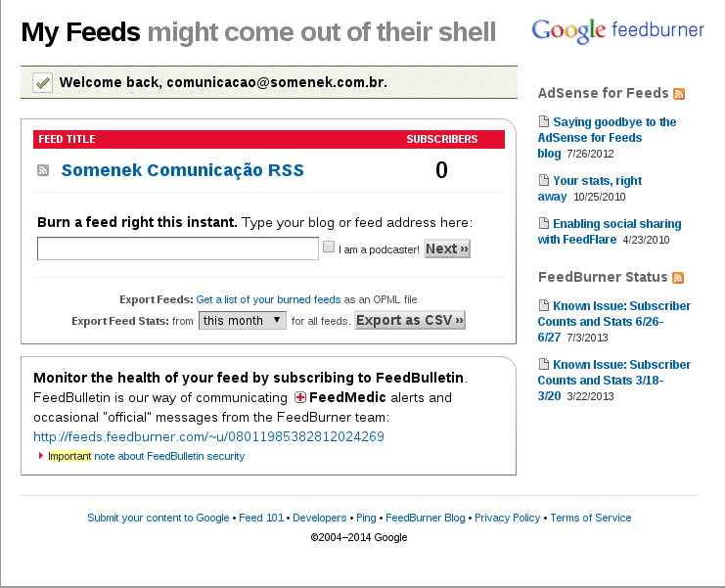This screenshot has height=588, width=725.
Task: Click the document icon beside 'Your stats, right away'
Action: (544, 181)
